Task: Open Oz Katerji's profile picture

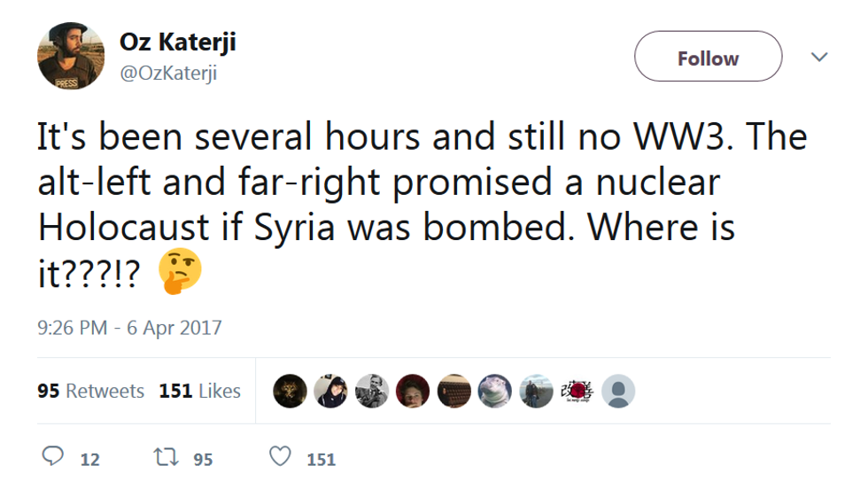Action: click(x=71, y=58)
